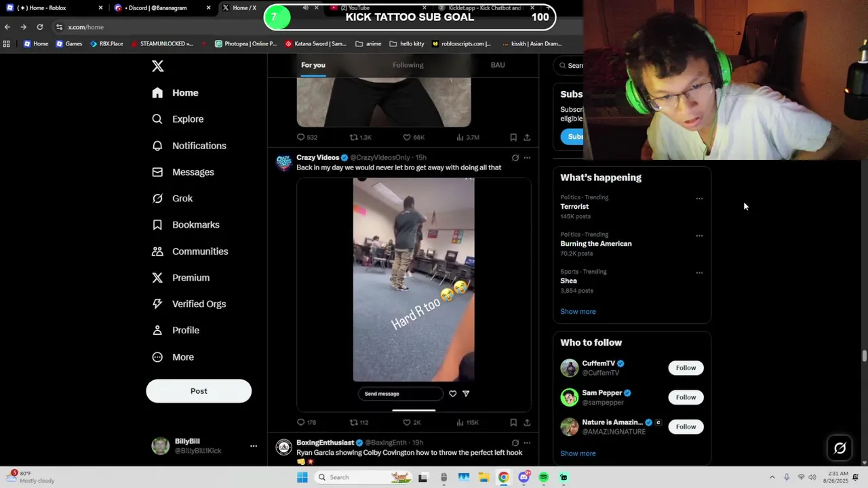The image size is (868, 488).
Task: Open Spotify from the taskbar
Action: click(544, 477)
